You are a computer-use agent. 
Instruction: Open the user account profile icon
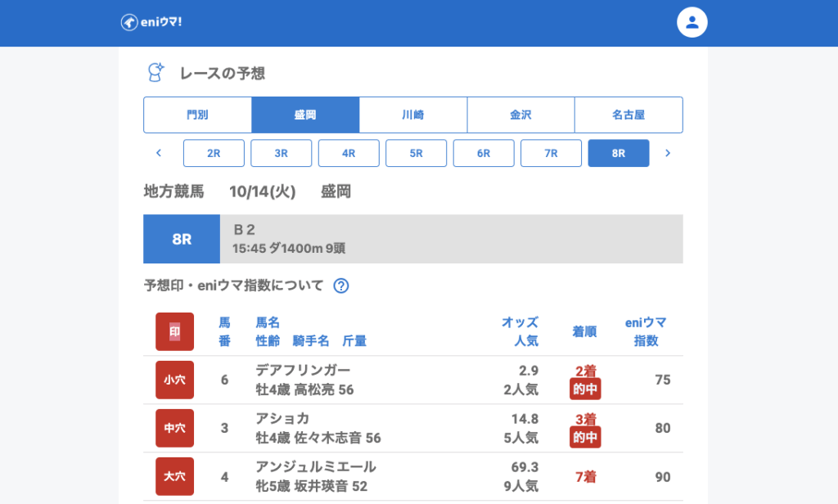[x=692, y=22]
